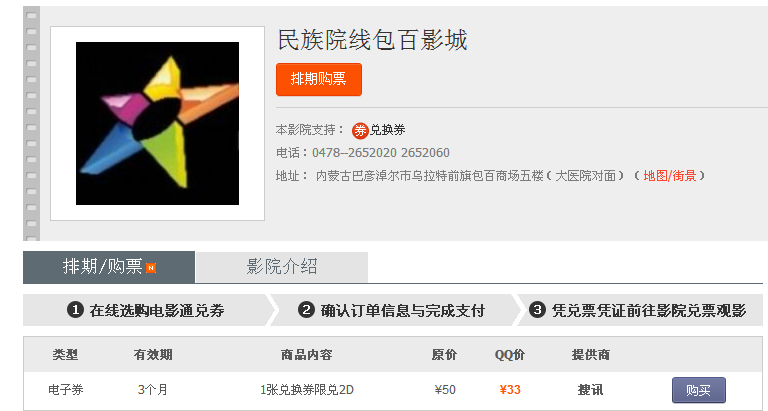
Task: Open the 排期购票 orange button
Action: pos(319,79)
